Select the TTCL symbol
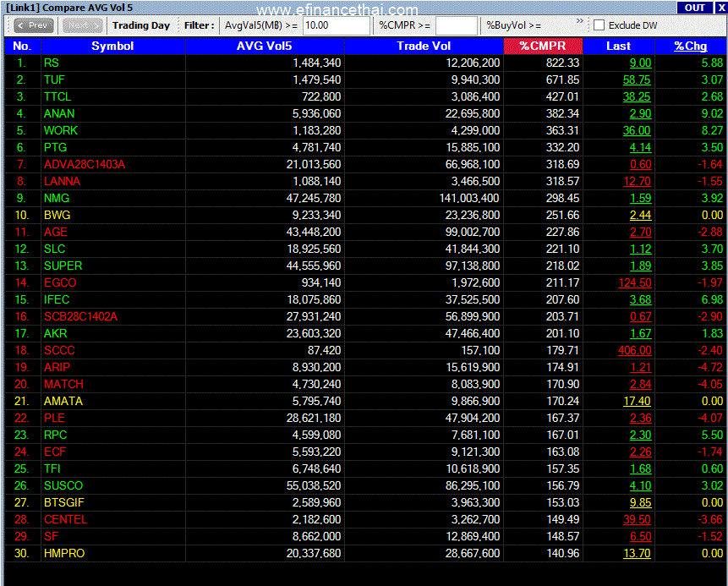This screenshot has width=728, height=586. click(x=57, y=96)
